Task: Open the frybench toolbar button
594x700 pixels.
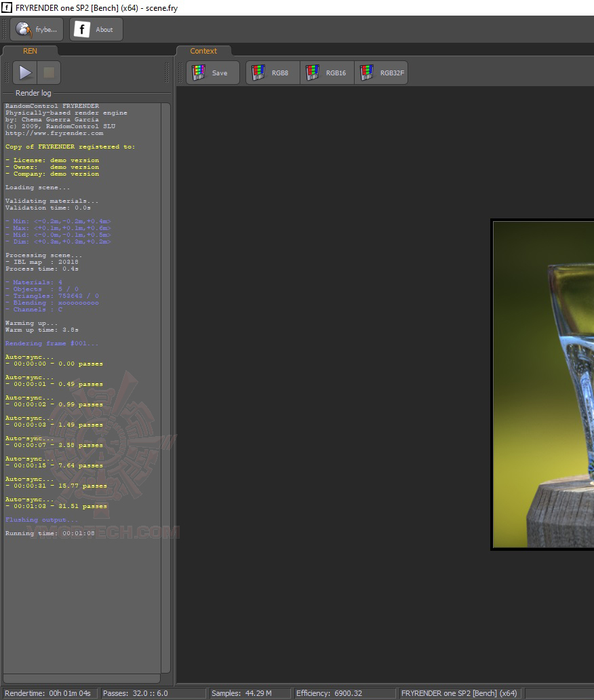Action: coord(37,29)
